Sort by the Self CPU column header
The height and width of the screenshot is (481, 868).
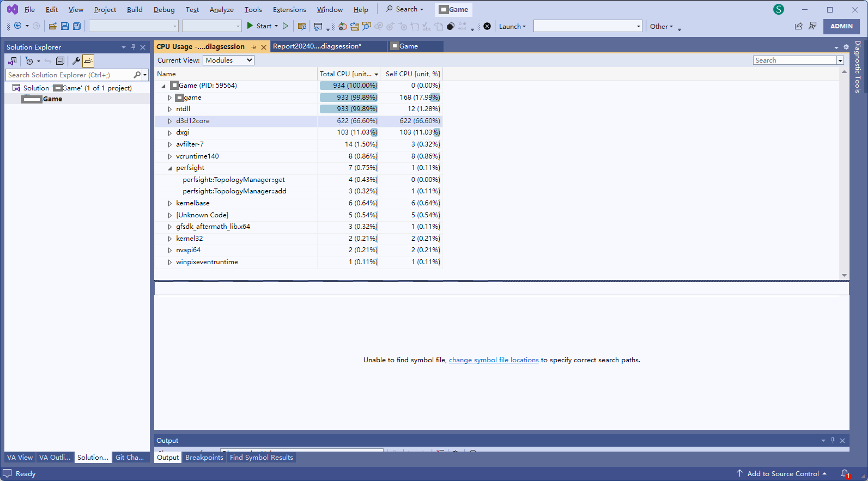412,74
